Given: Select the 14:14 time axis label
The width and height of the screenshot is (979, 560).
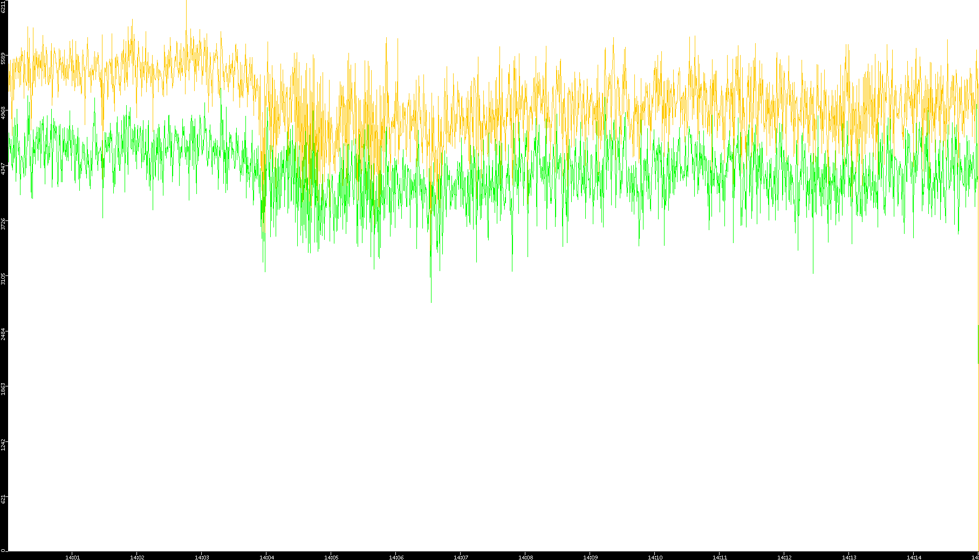Looking at the screenshot, I should pyautogui.click(x=914, y=557).
